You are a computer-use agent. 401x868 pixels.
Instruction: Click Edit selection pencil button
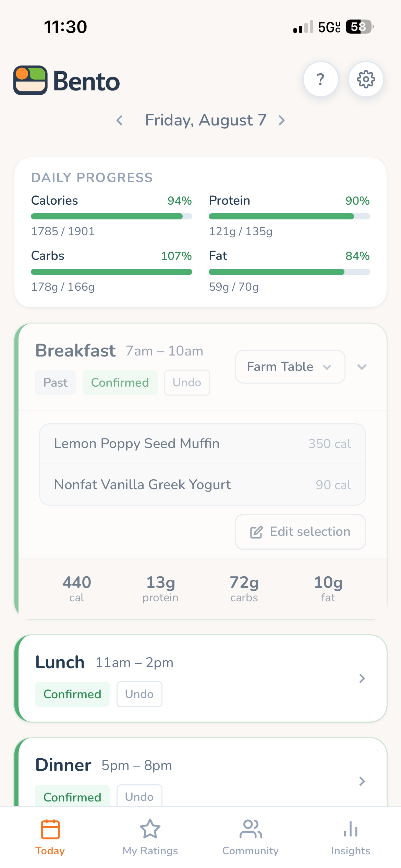(x=300, y=532)
